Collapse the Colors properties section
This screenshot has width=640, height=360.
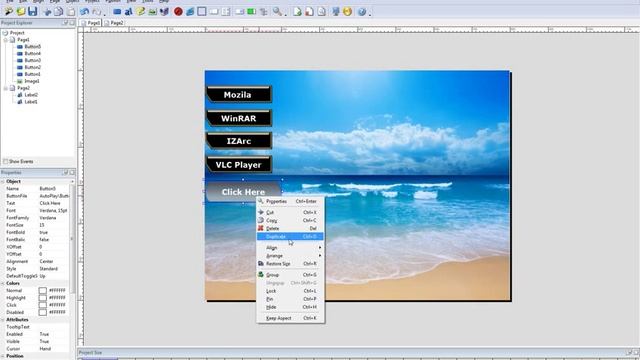(3, 283)
